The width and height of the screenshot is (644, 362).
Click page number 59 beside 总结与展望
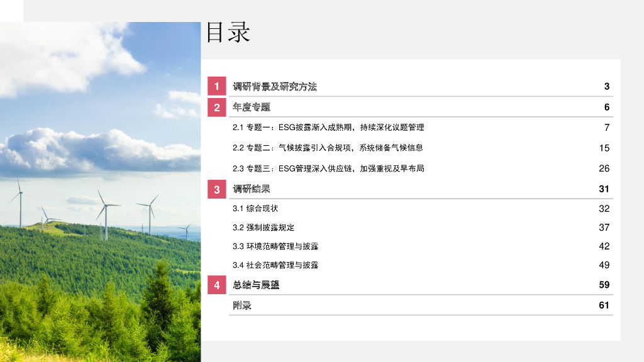pyautogui.click(x=604, y=285)
